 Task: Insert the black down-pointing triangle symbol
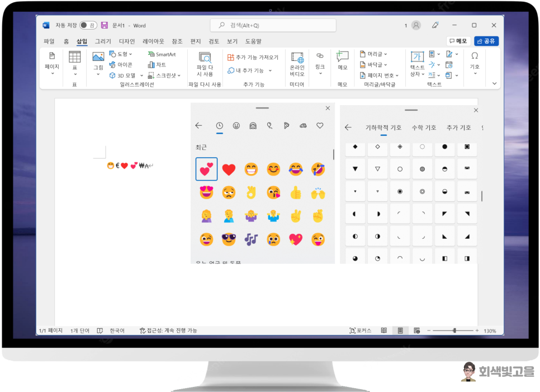(x=355, y=169)
